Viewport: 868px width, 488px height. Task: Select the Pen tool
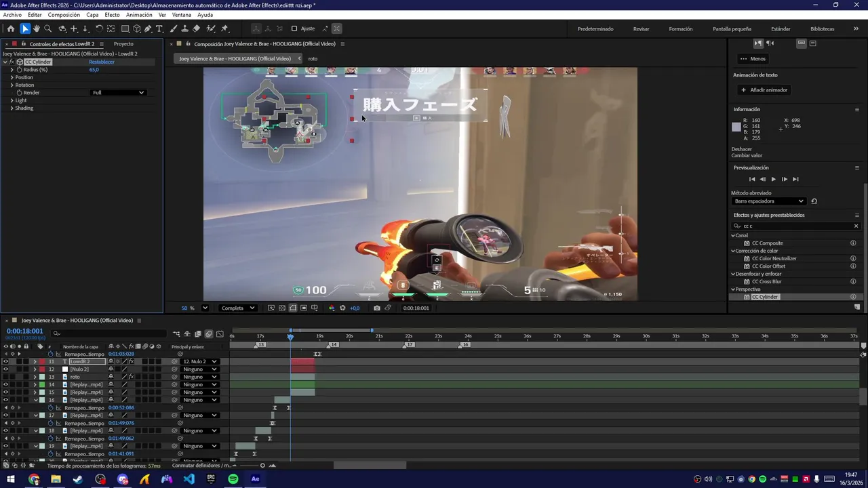(x=148, y=28)
